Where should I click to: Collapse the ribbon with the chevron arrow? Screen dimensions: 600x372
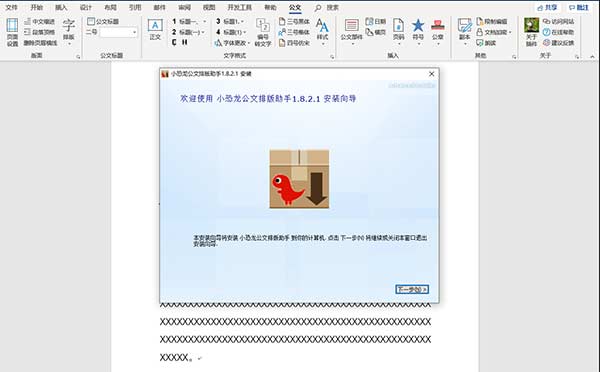592,56
